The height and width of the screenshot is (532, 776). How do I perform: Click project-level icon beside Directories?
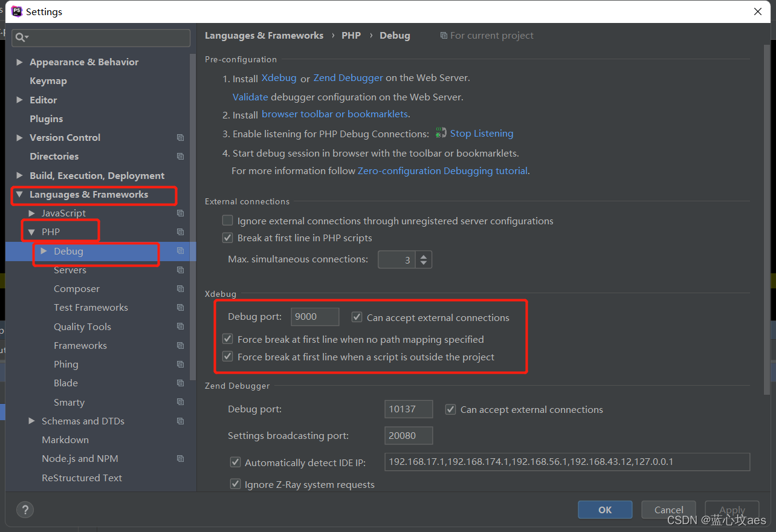(180, 157)
